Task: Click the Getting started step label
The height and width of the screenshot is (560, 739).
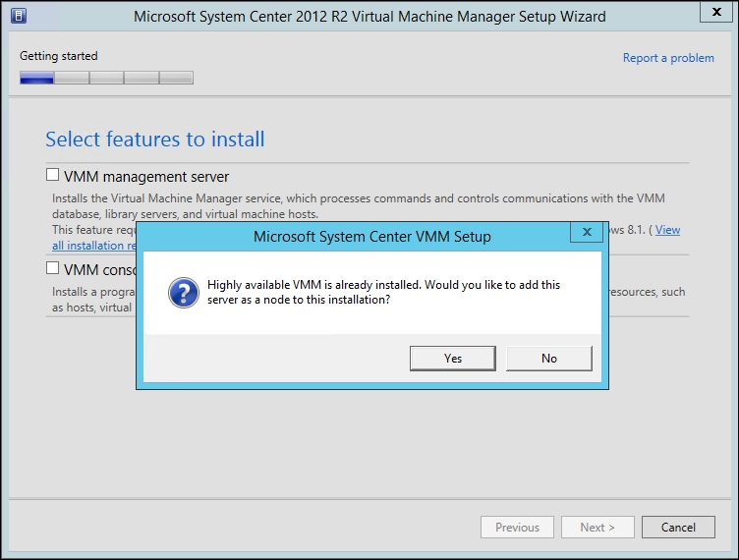Action: pyautogui.click(x=59, y=56)
